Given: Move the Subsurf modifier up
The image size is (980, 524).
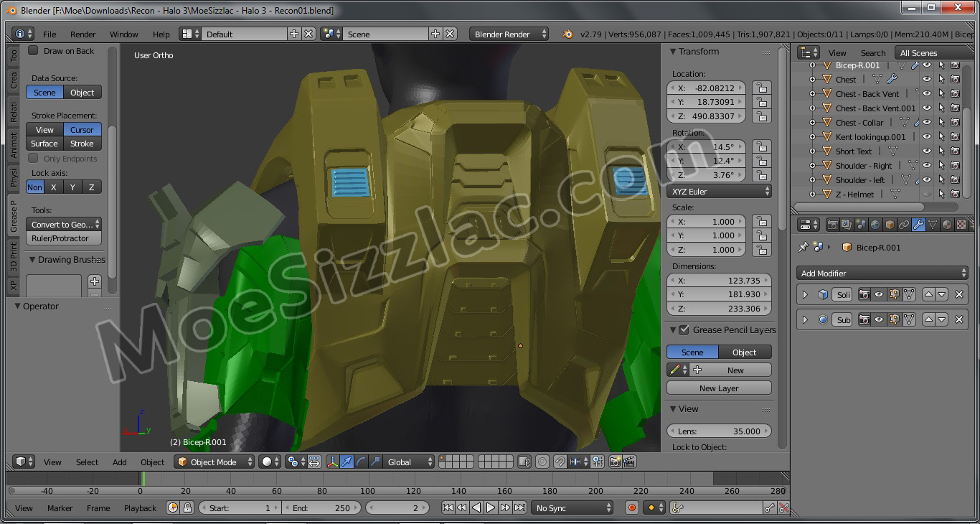Looking at the screenshot, I should (x=928, y=319).
